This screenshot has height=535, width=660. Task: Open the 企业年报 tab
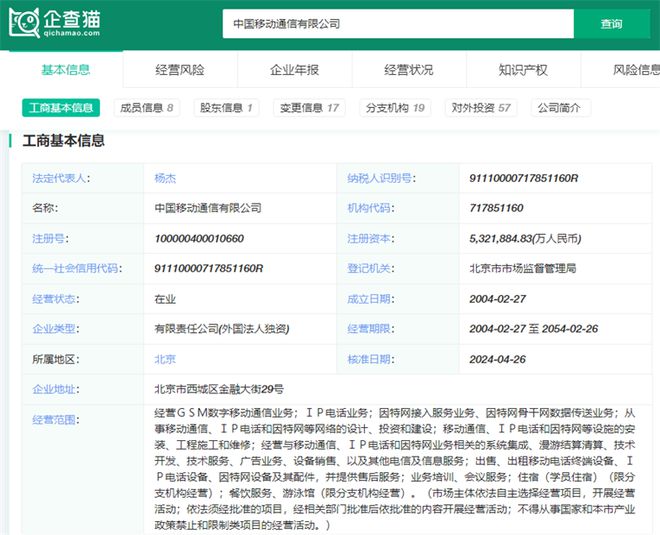(295, 69)
